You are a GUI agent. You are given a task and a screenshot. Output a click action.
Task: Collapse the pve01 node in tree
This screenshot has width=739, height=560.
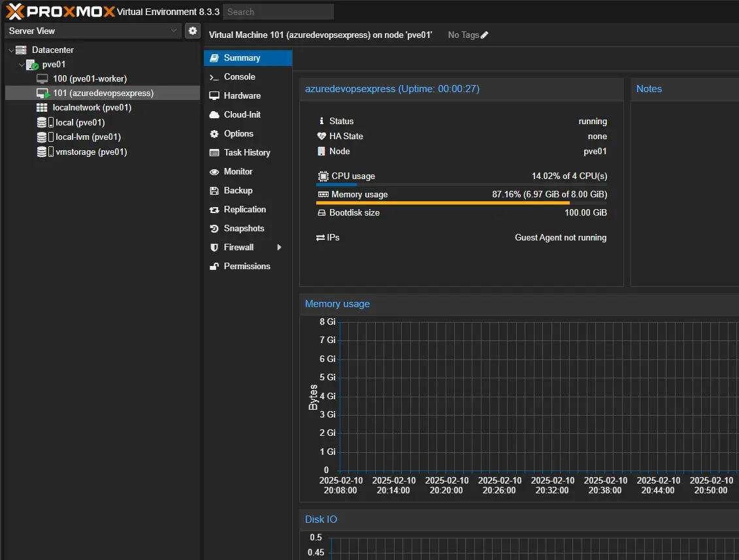tap(22, 65)
